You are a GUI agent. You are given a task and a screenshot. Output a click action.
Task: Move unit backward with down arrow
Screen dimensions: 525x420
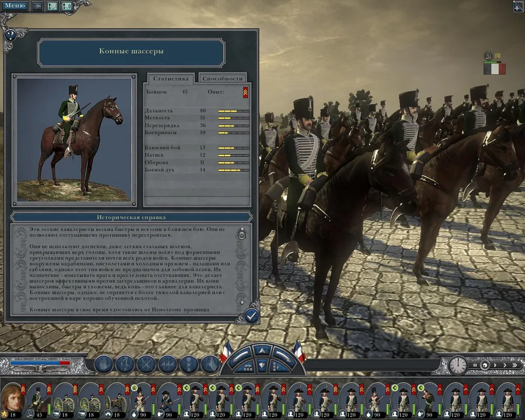coord(262,365)
